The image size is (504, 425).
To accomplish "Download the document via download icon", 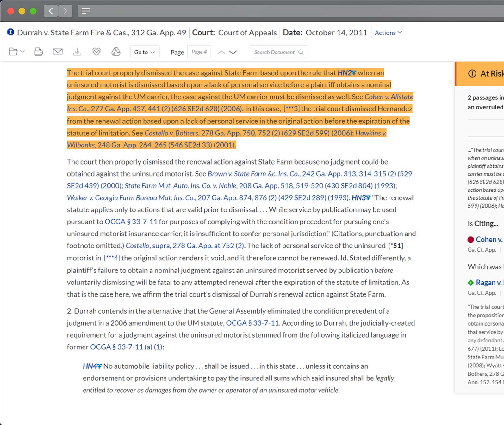I will point(77,52).
